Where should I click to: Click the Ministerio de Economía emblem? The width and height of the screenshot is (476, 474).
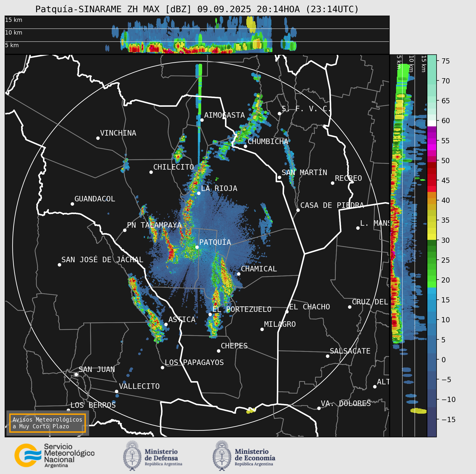(x=222, y=456)
